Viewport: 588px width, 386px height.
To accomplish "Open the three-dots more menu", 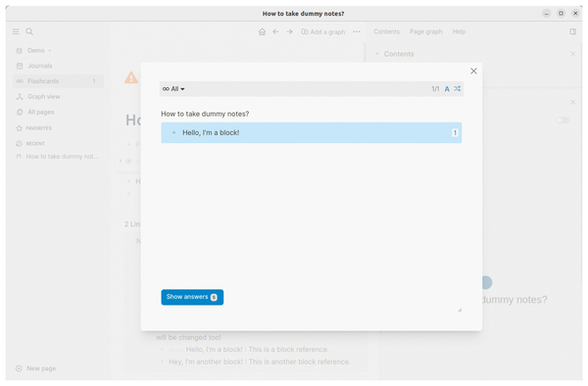I will click(x=357, y=32).
